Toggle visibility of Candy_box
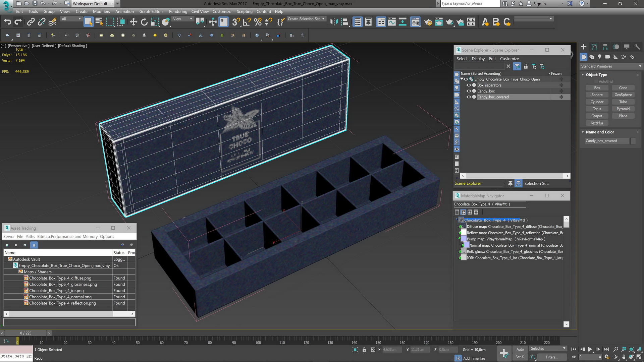Viewport: 644px width, 362px height. tap(469, 91)
